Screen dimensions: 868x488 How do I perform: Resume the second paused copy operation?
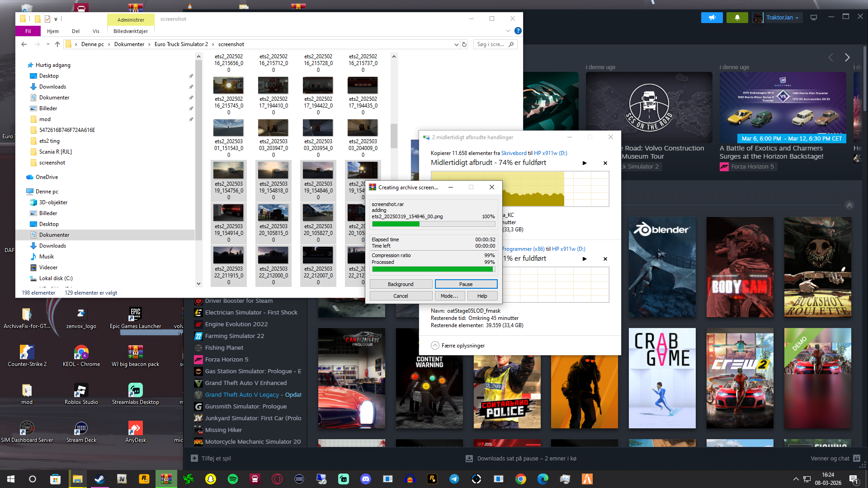[x=585, y=259]
